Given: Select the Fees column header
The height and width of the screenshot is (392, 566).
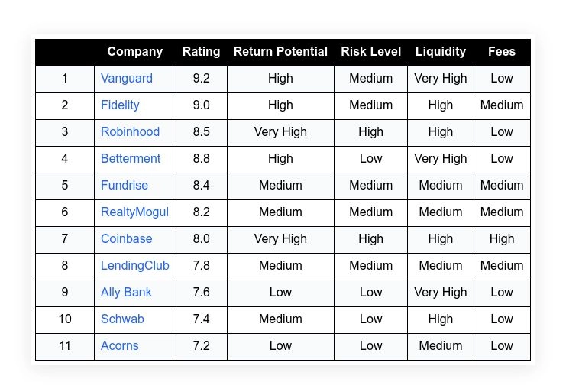Looking at the screenshot, I should [x=502, y=52].
